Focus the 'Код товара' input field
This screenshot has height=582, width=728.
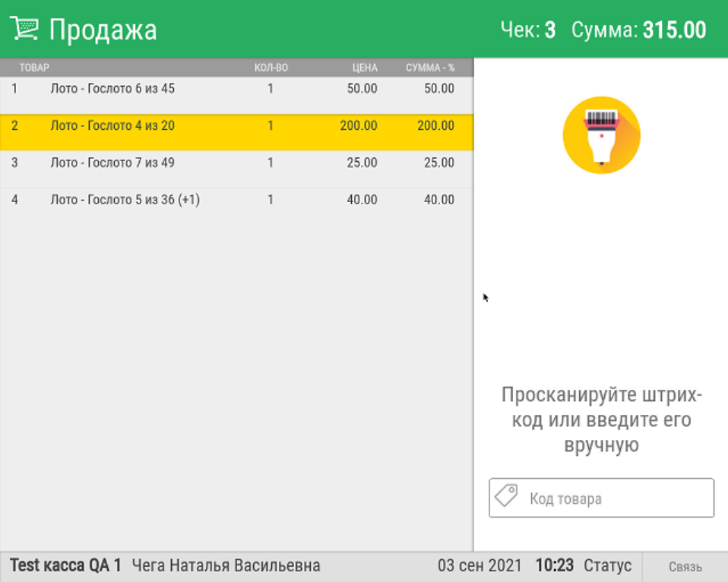(x=601, y=498)
